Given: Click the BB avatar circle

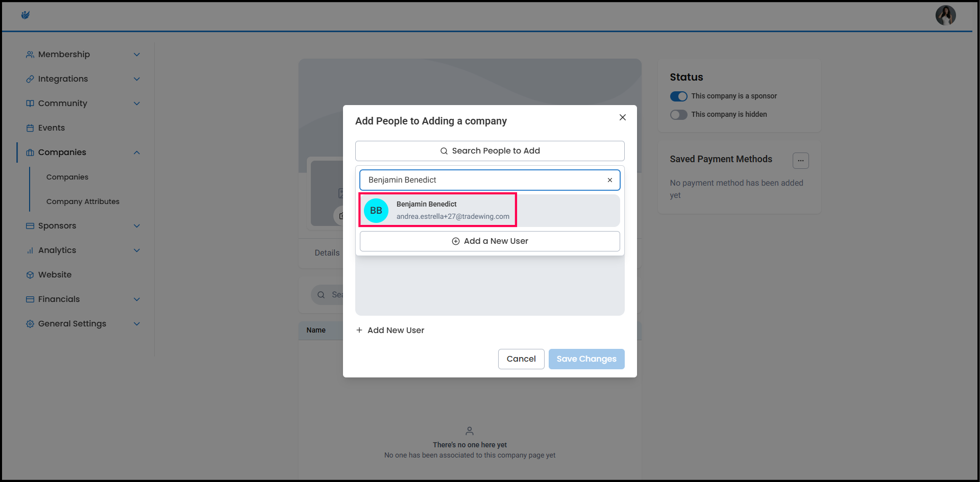Looking at the screenshot, I should [376, 211].
